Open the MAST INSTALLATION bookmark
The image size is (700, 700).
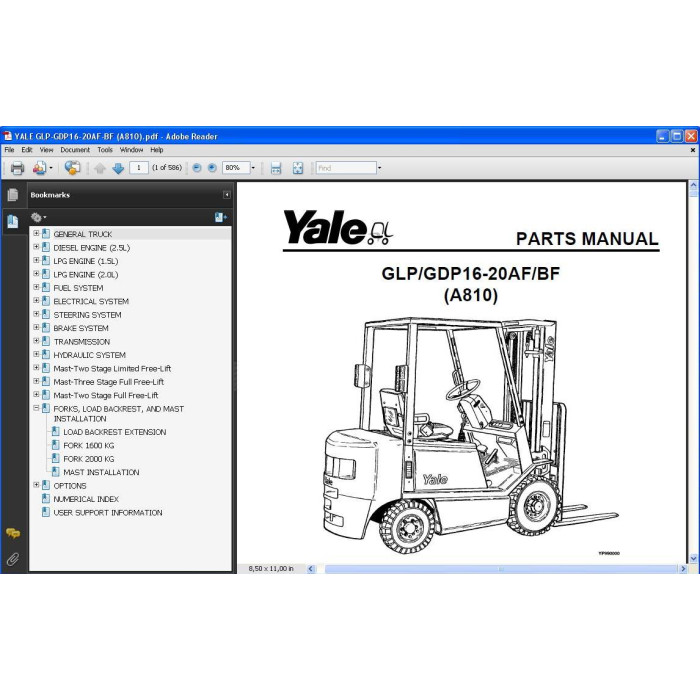tap(101, 472)
